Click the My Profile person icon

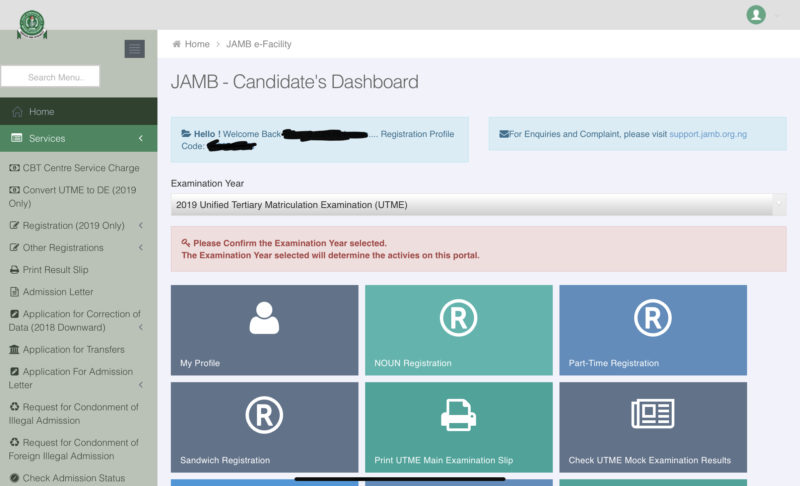coord(264,318)
